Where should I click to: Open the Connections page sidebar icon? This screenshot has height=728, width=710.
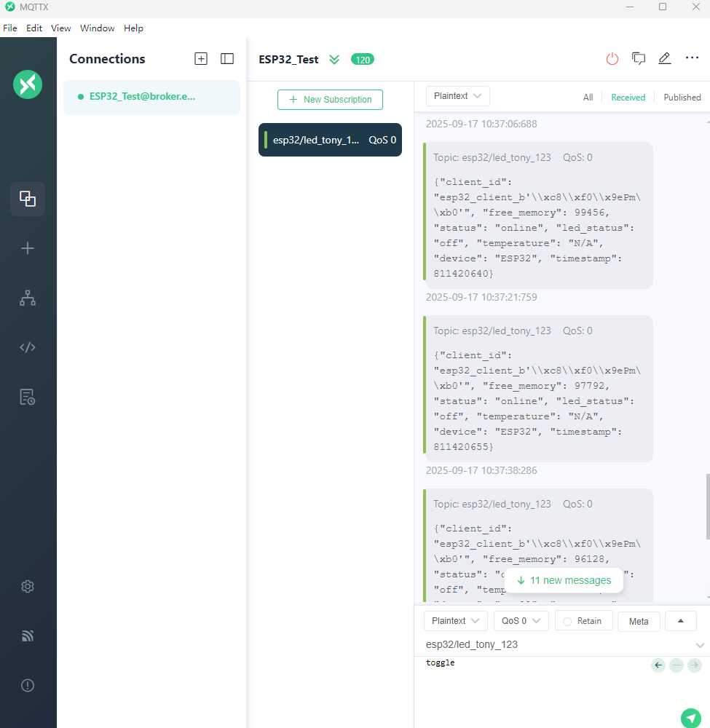[28, 199]
